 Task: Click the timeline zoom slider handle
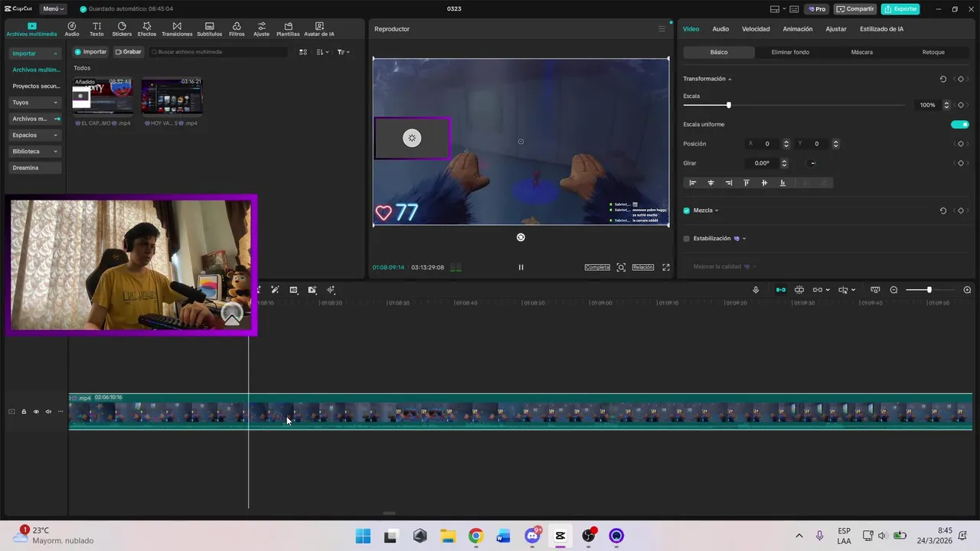click(929, 290)
